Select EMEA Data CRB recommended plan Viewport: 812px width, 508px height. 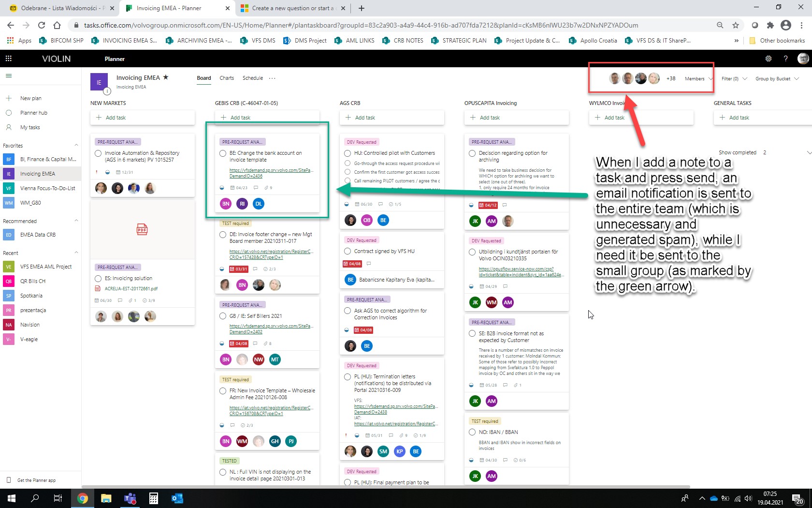(41, 235)
